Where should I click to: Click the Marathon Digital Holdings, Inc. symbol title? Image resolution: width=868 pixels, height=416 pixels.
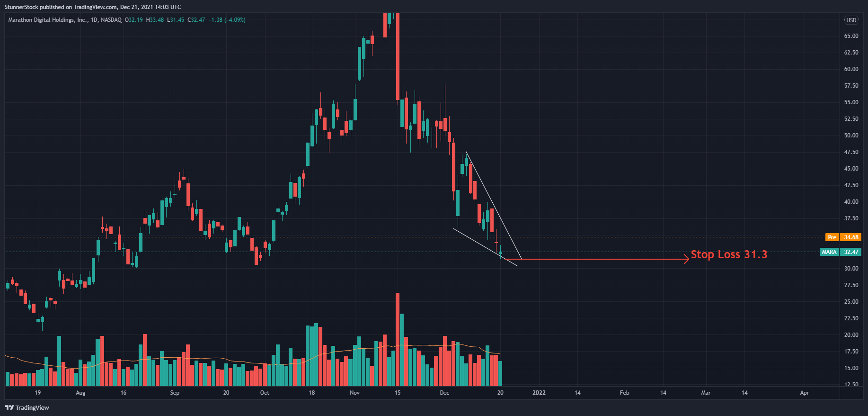click(48, 20)
